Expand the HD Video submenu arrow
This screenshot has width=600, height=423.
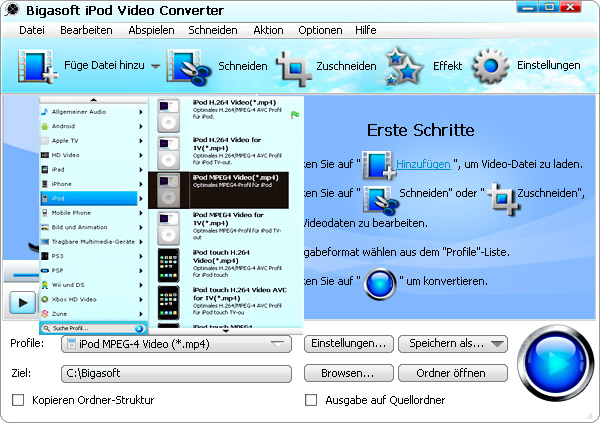(141, 155)
